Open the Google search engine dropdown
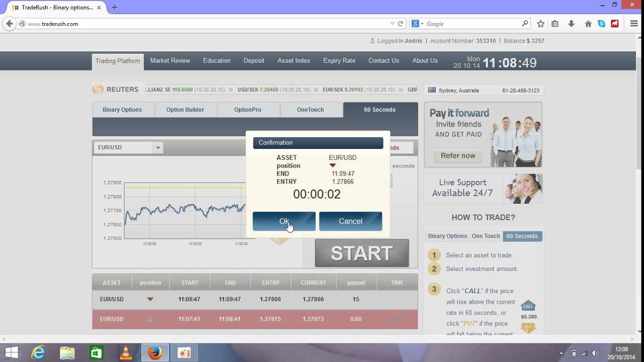The height and width of the screenshot is (362, 644). [418, 24]
